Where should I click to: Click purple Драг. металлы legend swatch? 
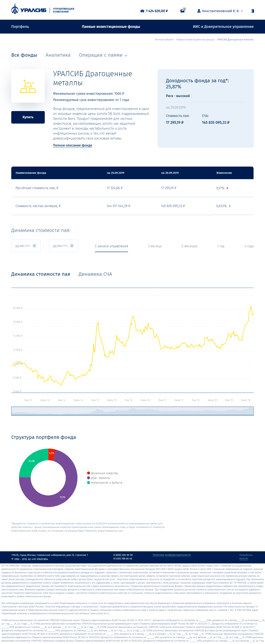click(88, 478)
